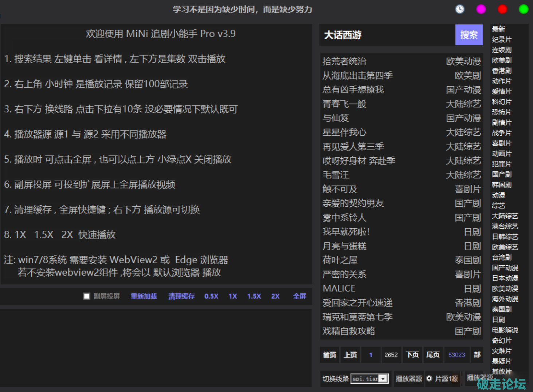The image size is (533, 392).
Task: Select the 纪录片 category
Action: (502, 39)
